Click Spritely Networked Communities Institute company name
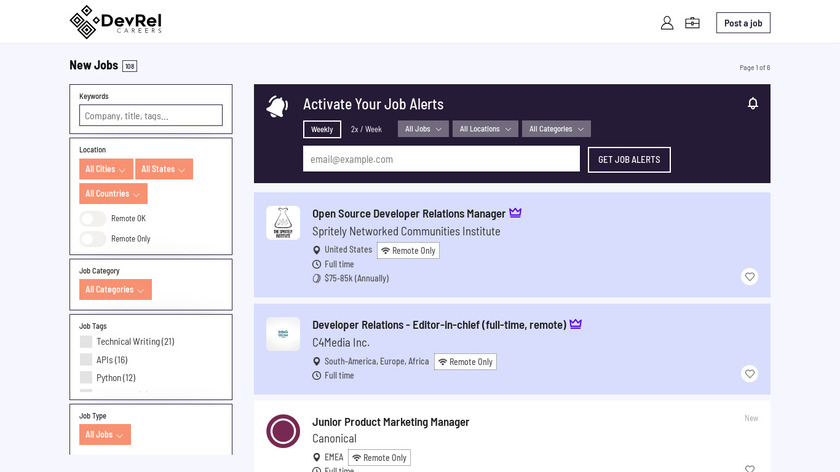 point(406,231)
